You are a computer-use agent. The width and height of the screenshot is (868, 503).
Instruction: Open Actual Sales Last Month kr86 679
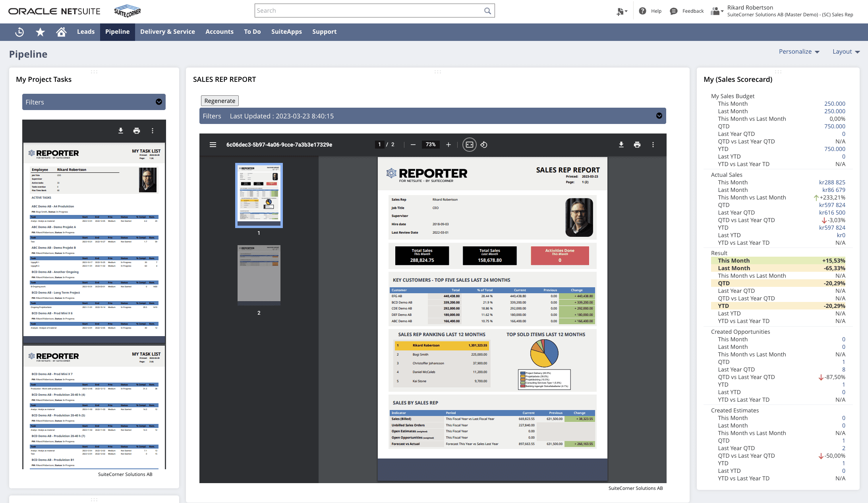coord(833,190)
